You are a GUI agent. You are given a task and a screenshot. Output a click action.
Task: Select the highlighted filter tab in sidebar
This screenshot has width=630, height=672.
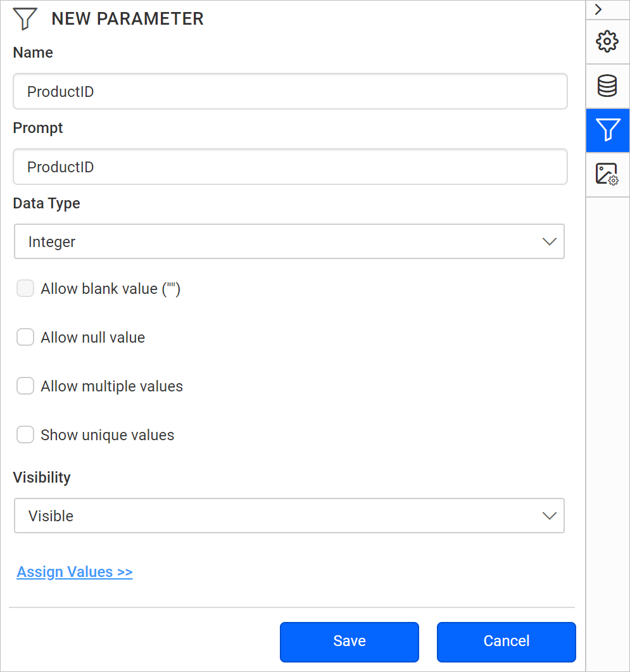click(x=607, y=130)
